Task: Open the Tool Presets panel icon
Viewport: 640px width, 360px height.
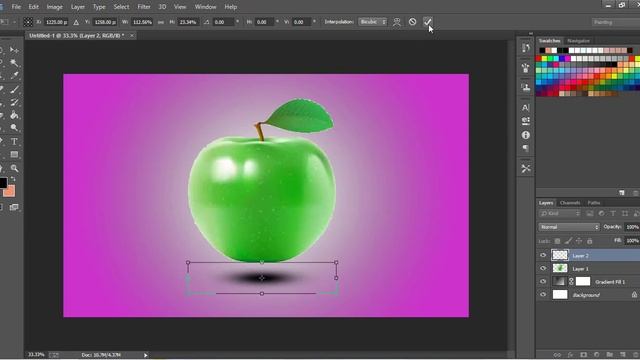Action: (526, 168)
